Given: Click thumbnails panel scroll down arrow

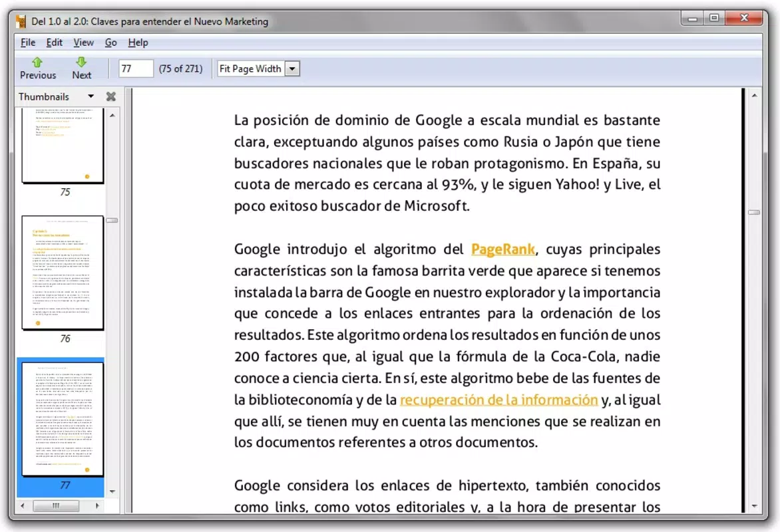Looking at the screenshot, I should [112, 491].
